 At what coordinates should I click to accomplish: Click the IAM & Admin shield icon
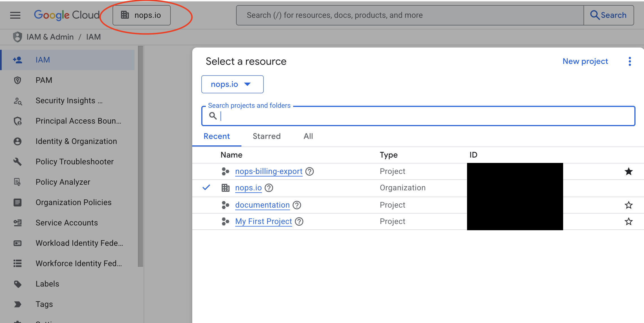tap(17, 36)
